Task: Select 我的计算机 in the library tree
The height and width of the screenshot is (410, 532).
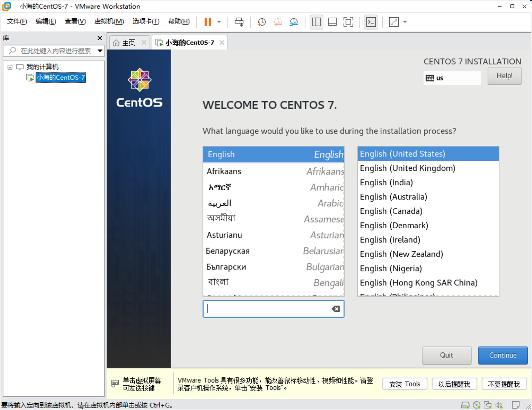Action: pos(42,67)
